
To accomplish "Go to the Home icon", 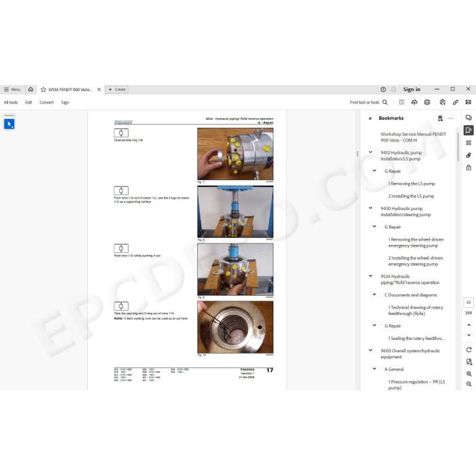I will 31,90.
